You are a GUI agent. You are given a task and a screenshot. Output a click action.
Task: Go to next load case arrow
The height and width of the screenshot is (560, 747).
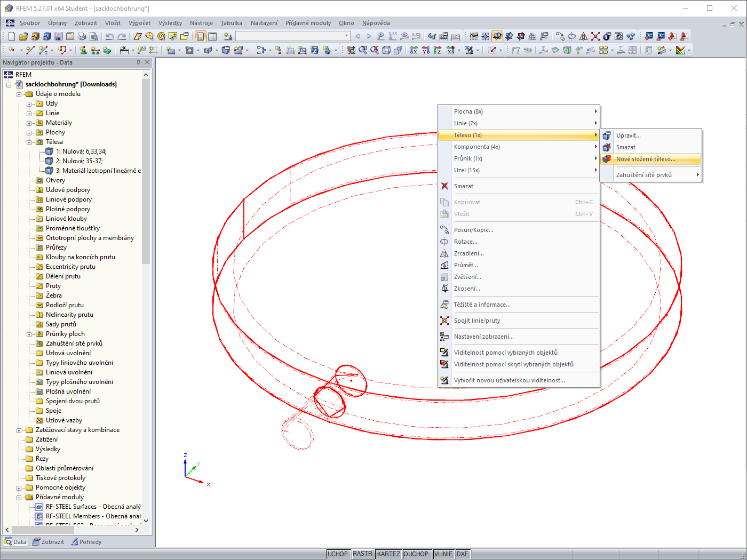point(368,36)
